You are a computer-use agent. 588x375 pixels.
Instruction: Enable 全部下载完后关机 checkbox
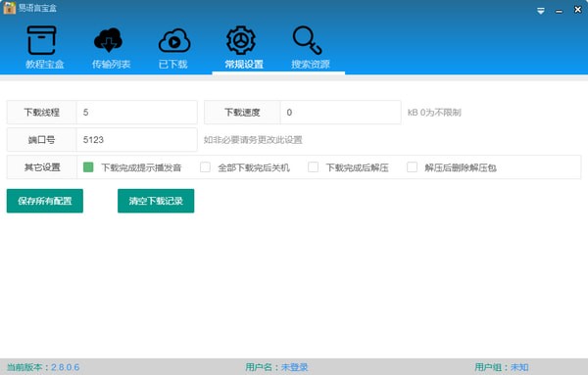pos(205,167)
